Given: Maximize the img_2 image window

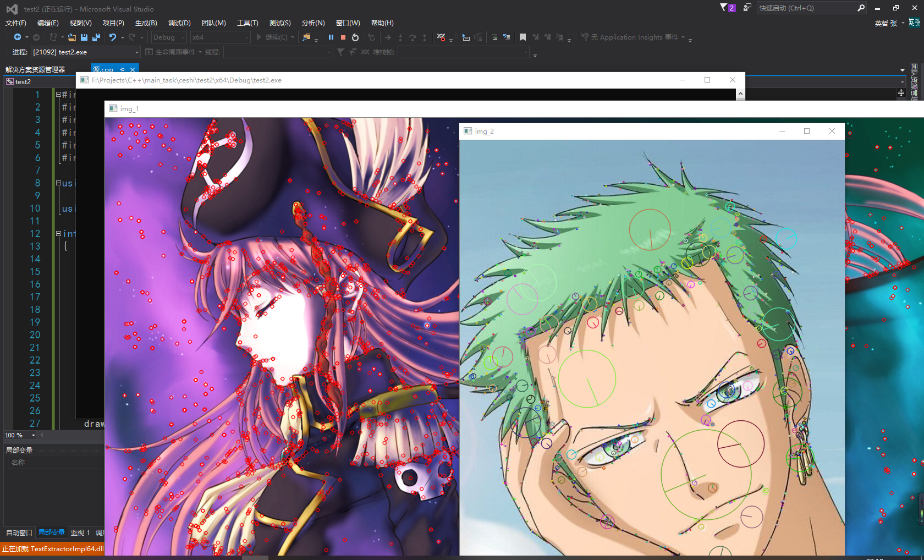Looking at the screenshot, I should pyautogui.click(x=807, y=131).
